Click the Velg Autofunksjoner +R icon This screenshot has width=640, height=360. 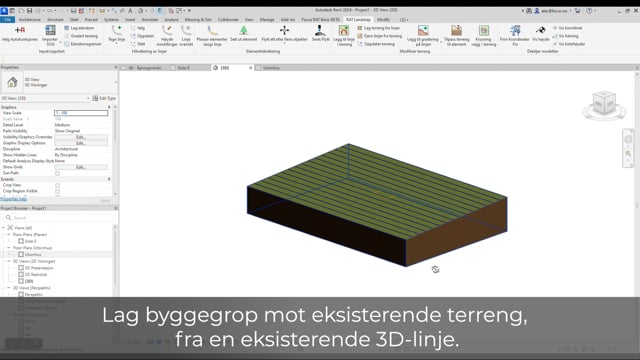point(19,30)
